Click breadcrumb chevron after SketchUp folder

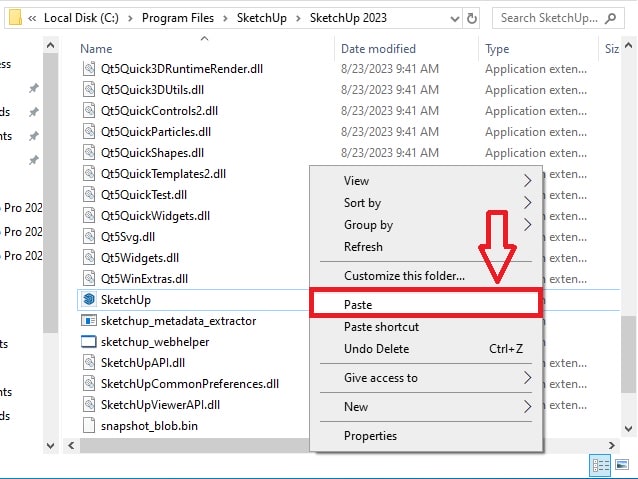pyautogui.click(x=298, y=18)
